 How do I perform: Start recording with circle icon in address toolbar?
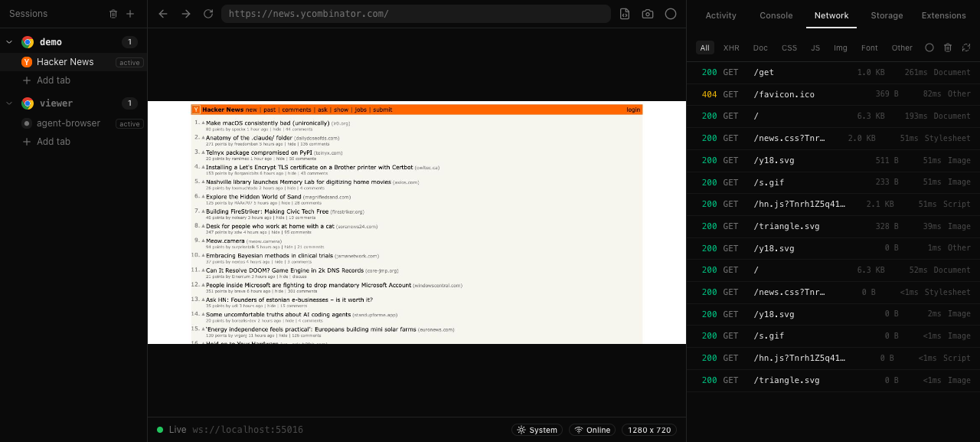tap(671, 14)
